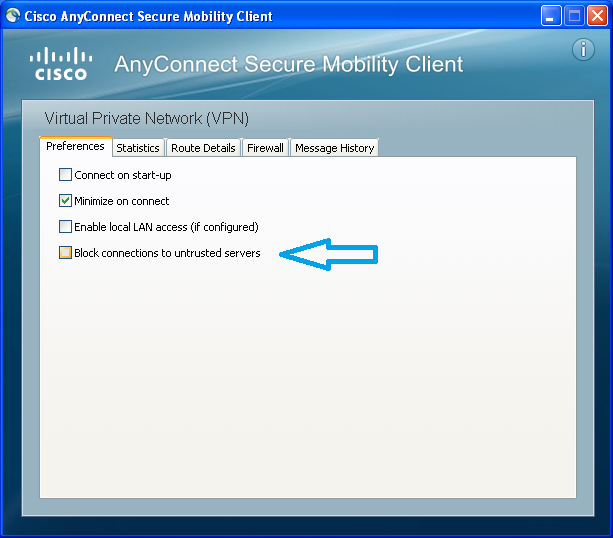Click the 'Connect on start-up' label
613x538 pixels.
(x=123, y=175)
